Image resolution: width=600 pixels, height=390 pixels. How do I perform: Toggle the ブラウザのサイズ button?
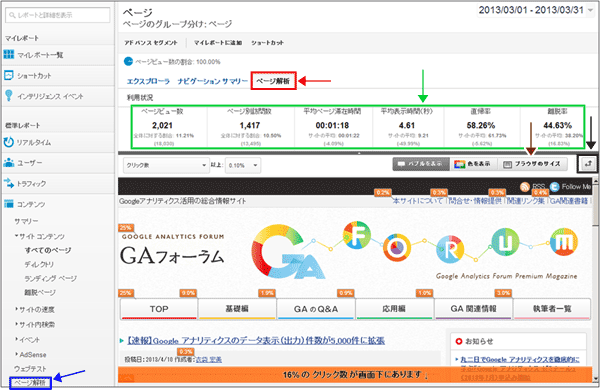coord(532,164)
